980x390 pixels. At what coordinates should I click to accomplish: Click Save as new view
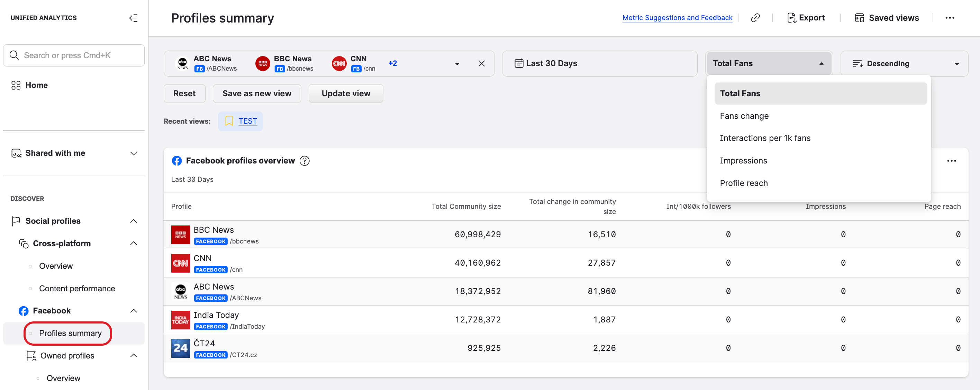coord(257,93)
